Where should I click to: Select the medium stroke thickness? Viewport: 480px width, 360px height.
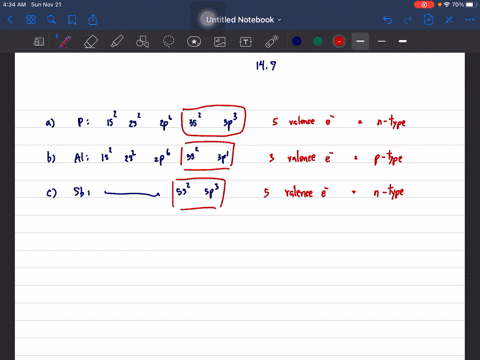382,41
